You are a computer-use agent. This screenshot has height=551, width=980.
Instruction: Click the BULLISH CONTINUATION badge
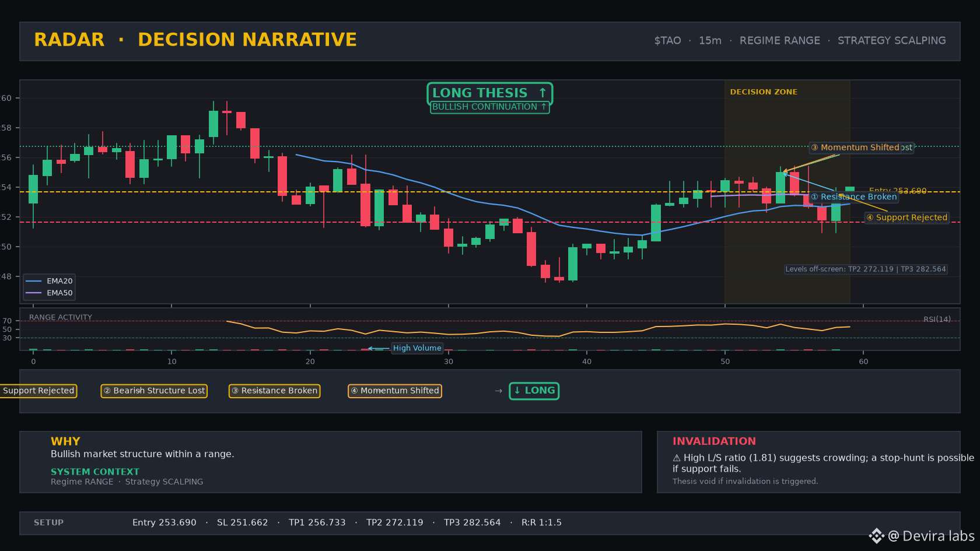pyautogui.click(x=489, y=107)
